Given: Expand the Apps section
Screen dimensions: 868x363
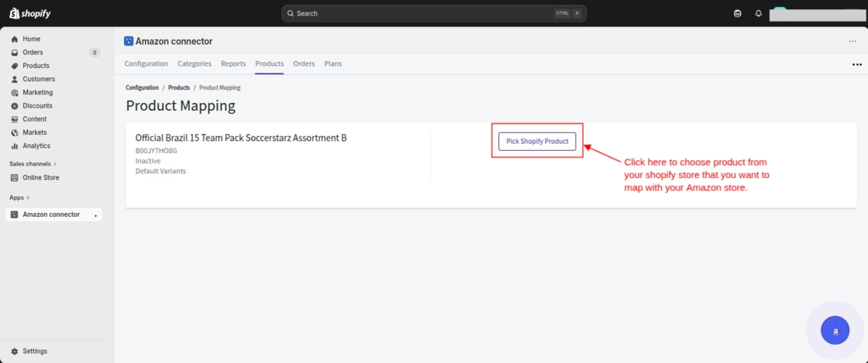Looking at the screenshot, I should [x=19, y=197].
